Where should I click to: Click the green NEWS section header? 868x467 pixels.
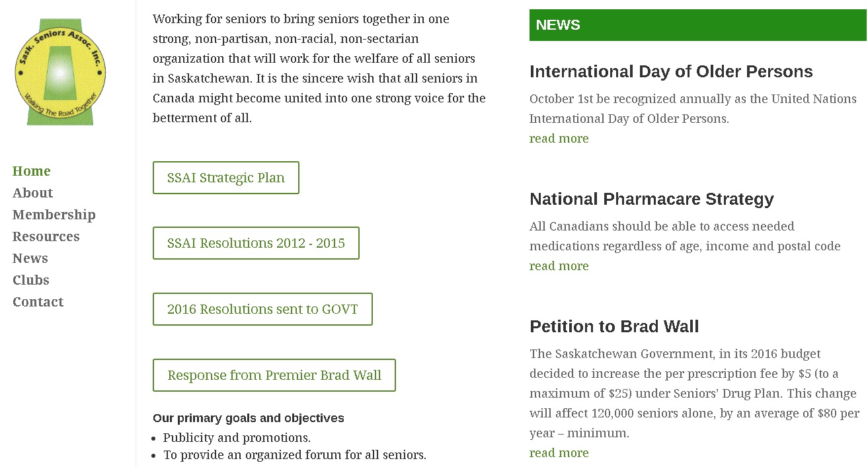[x=697, y=25]
